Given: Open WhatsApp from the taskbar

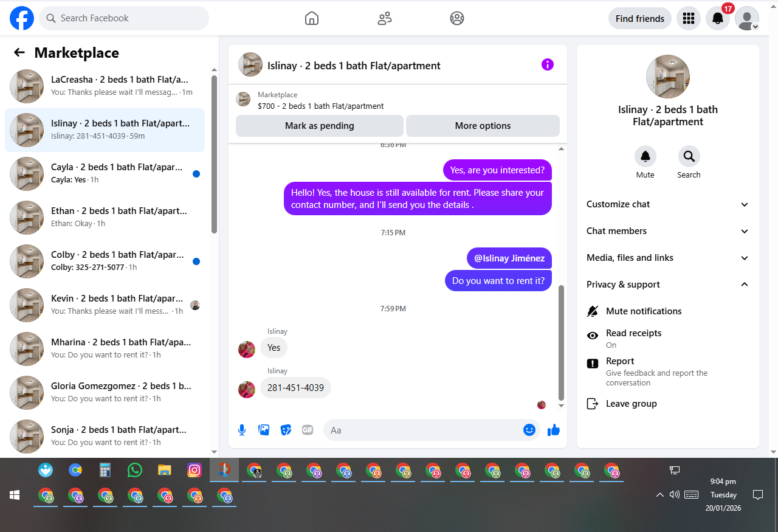Looking at the screenshot, I should point(134,470).
